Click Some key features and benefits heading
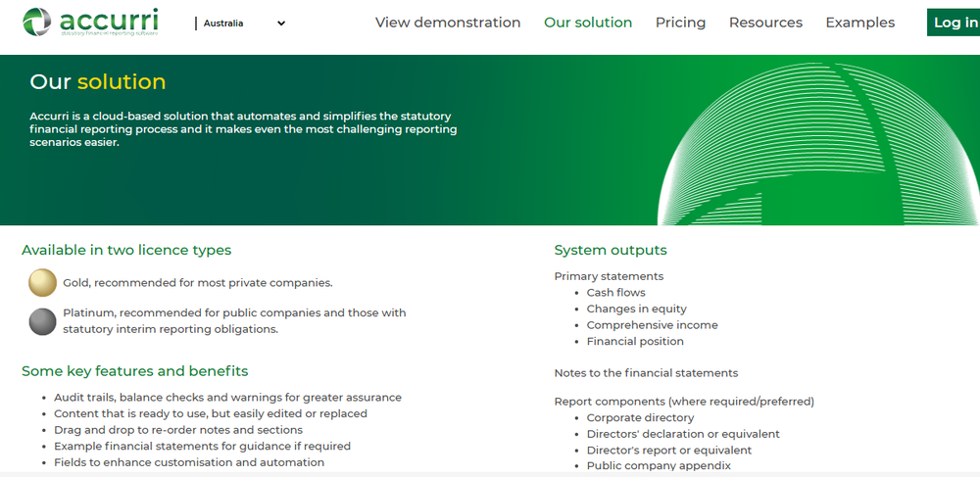This screenshot has width=980, height=477. click(135, 371)
